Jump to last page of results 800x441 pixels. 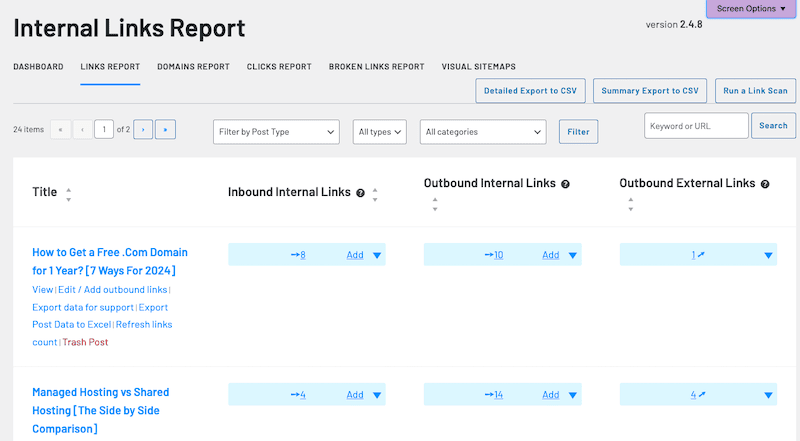click(165, 130)
